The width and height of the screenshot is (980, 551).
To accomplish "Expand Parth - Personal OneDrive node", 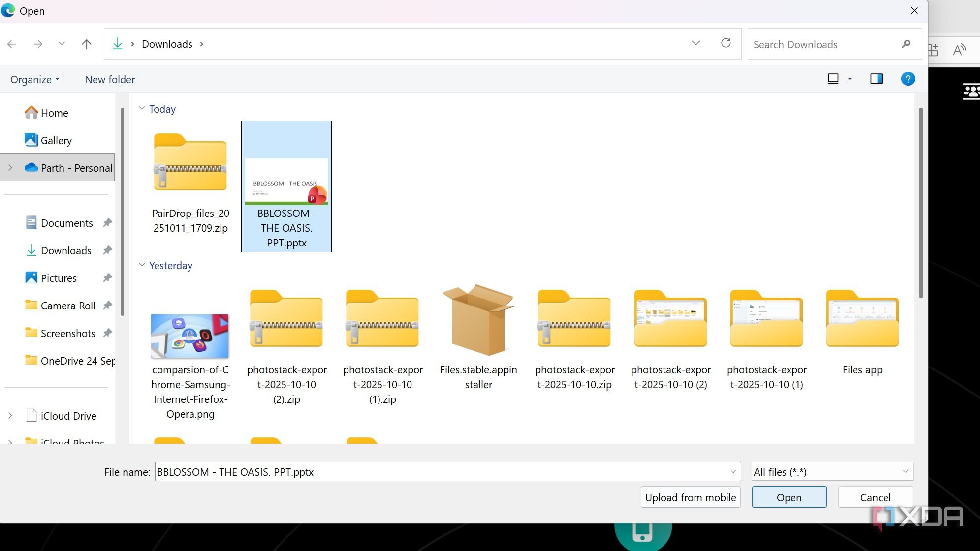I will click(10, 168).
